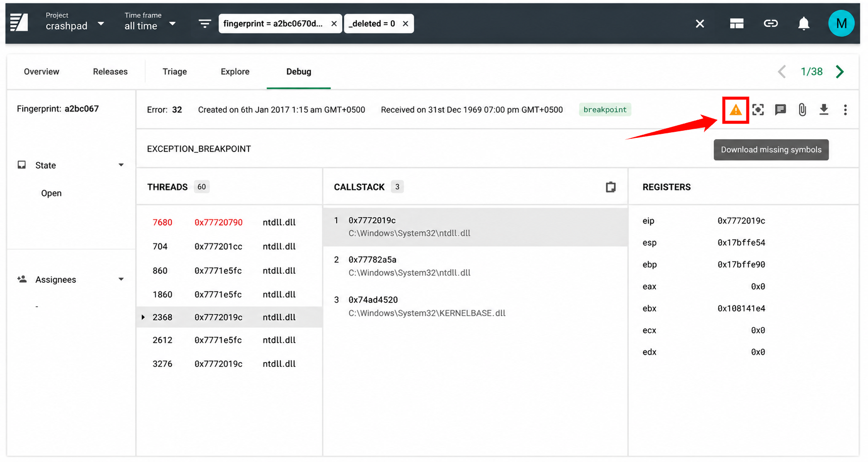Select thread 860 row
Viewport: 868px width, 462px height.
pos(229,271)
